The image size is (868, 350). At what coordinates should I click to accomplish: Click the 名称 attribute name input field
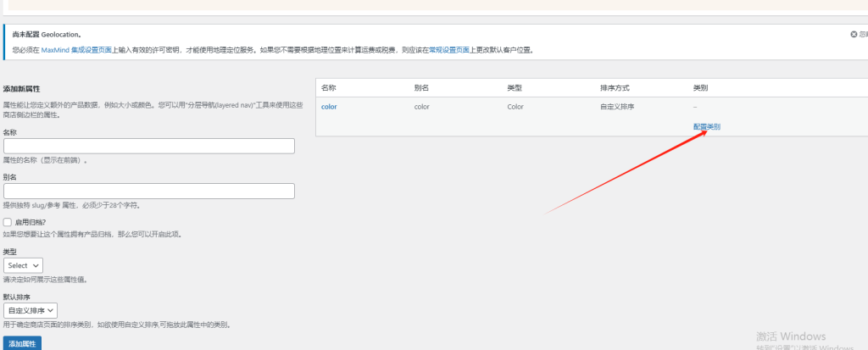(x=149, y=146)
